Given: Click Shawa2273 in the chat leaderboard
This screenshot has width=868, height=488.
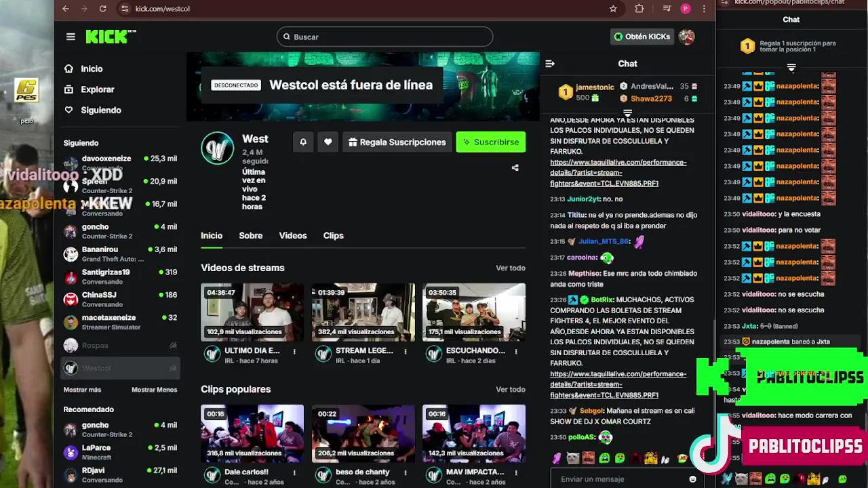Looking at the screenshot, I should [651, 99].
